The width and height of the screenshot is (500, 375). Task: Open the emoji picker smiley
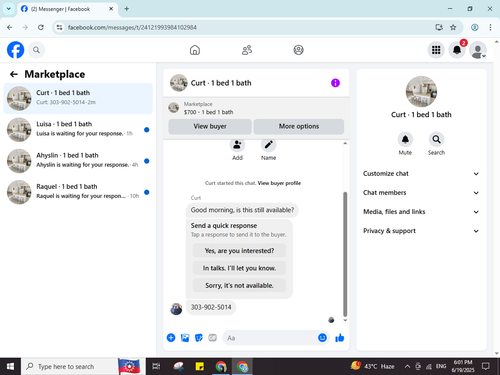322,338
